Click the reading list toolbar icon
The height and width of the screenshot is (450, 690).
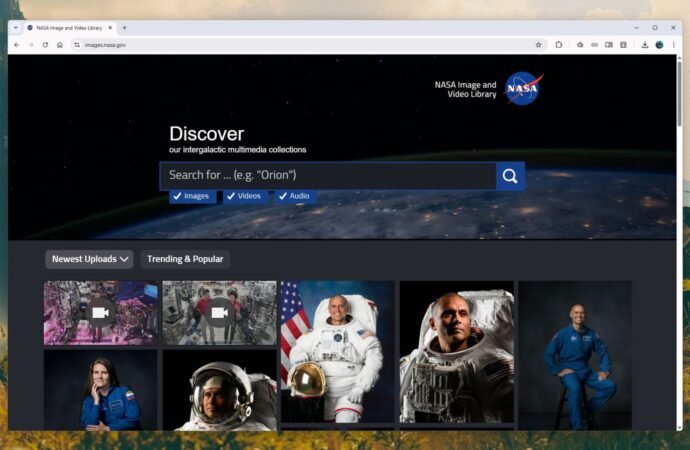pos(624,45)
